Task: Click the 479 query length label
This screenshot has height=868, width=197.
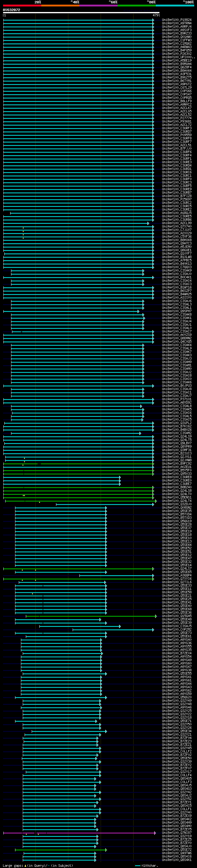Action: (155, 15)
